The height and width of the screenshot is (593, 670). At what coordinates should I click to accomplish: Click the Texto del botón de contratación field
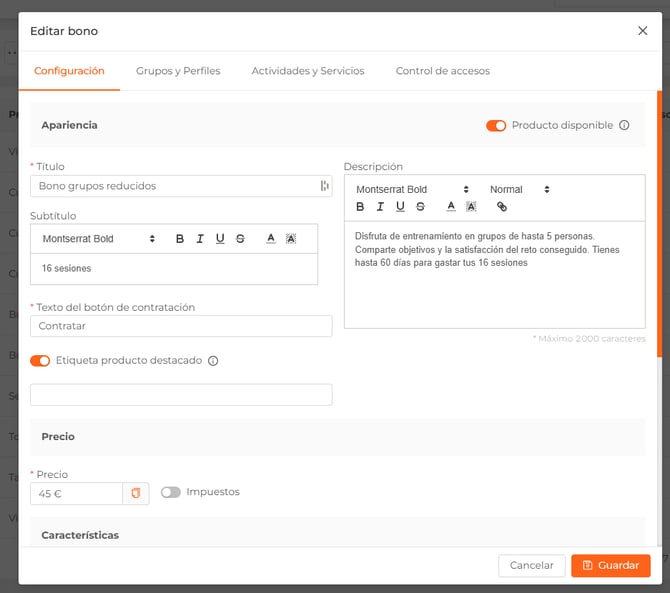(x=181, y=326)
